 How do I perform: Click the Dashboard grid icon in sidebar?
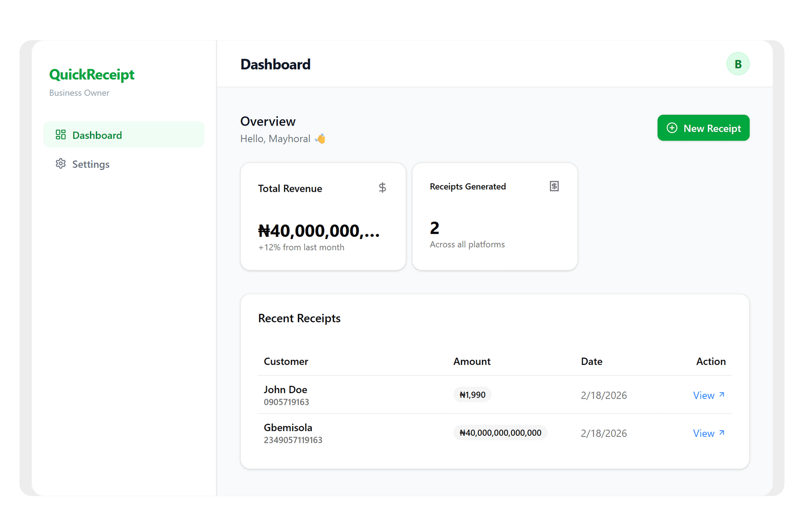point(61,134)
